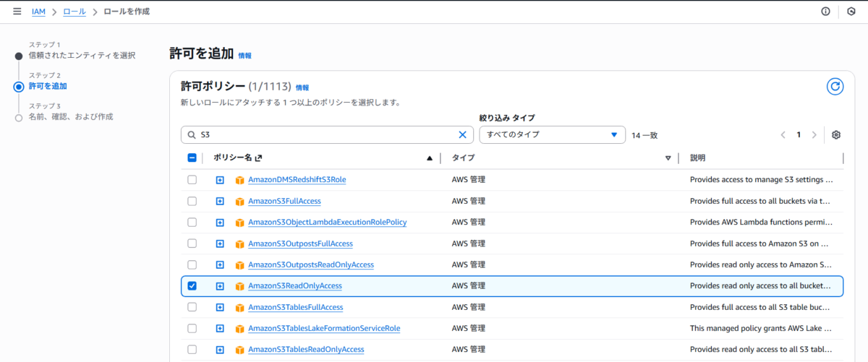This screenshot has height=362, width=868.
Task: Select step 1 信頼されたエンティティを選択
Action: point(82,56)
